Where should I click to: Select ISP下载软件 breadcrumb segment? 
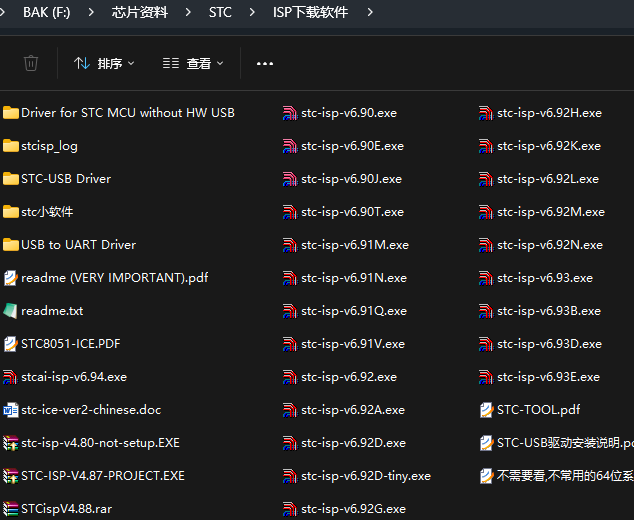click(310, 12)
